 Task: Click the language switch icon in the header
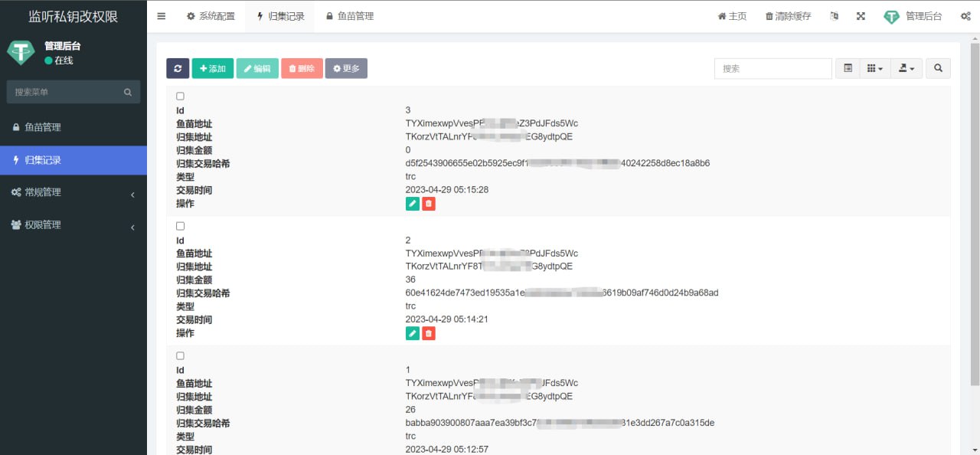point(834,16)
